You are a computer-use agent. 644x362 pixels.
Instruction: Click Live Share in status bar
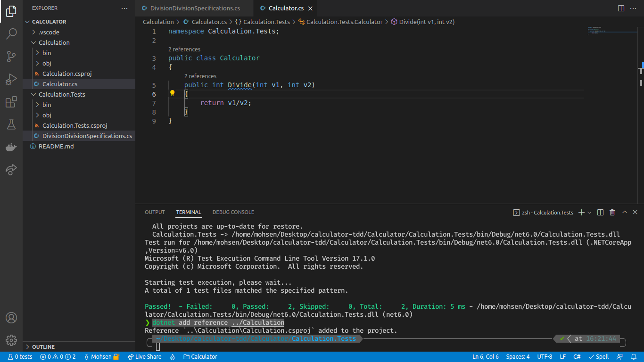144,357
